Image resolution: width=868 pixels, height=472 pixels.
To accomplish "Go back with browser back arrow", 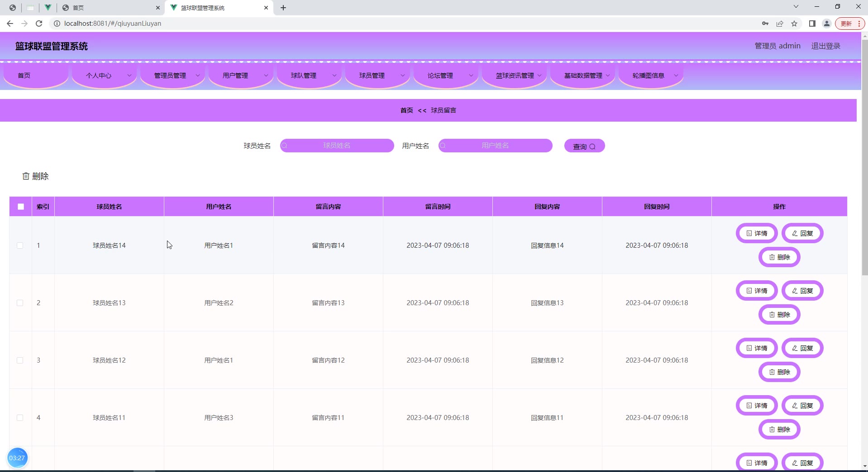I will coord(10,24).
